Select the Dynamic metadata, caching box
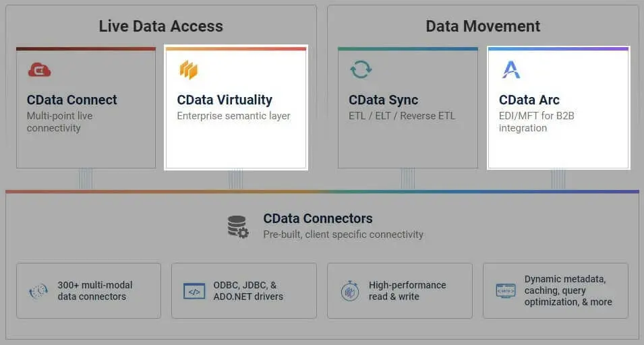 pyautogui.click(x=556, y=290)
